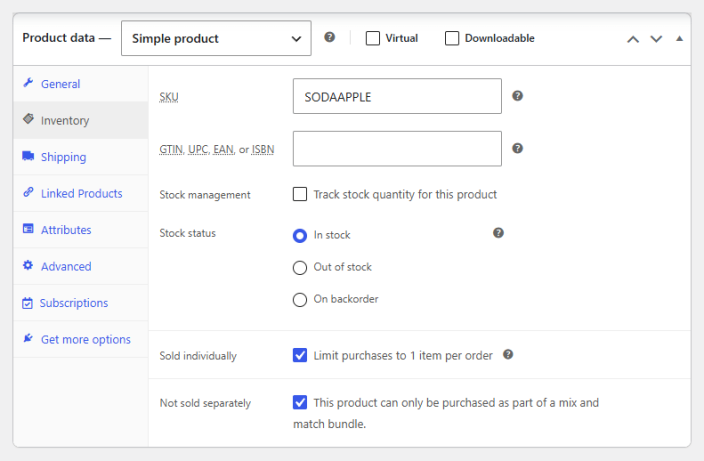Click the Stock status label

188,233
